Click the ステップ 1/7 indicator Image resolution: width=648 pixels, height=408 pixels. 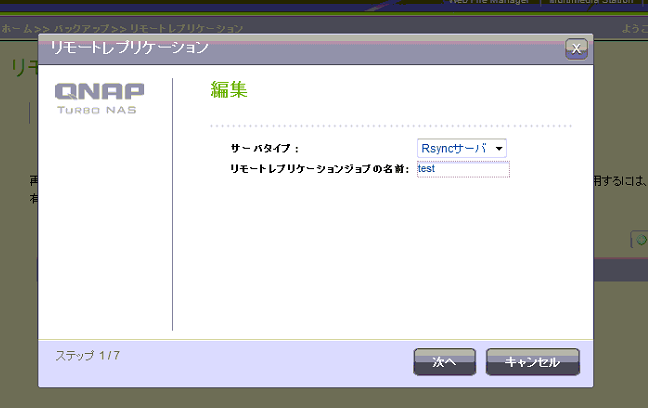pos(87,355)
